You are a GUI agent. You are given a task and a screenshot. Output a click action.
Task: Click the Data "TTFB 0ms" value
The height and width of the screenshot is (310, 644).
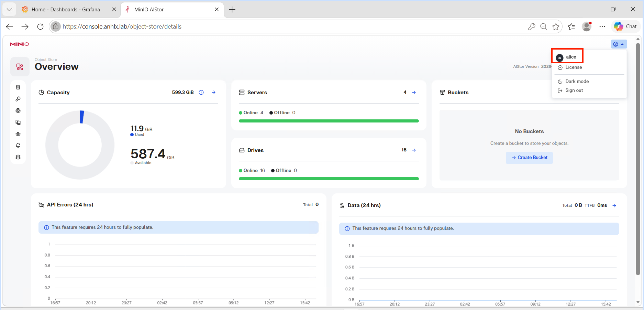(596, 205)
